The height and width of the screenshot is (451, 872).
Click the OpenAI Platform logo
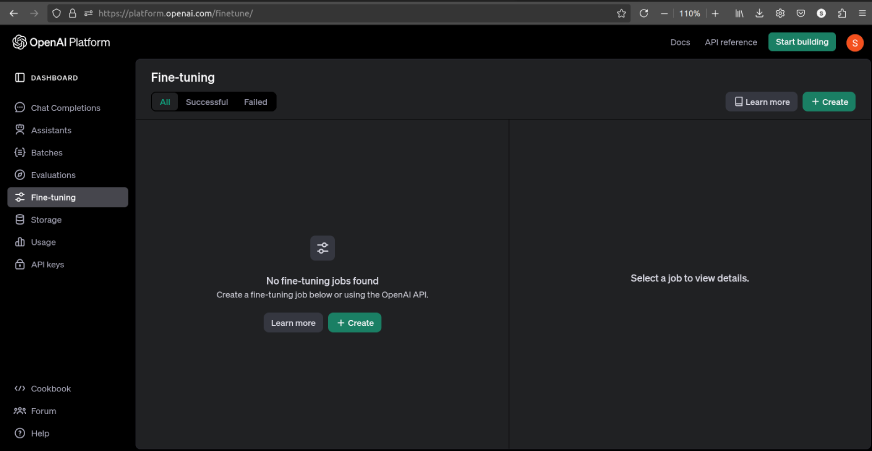pos(61,42)
